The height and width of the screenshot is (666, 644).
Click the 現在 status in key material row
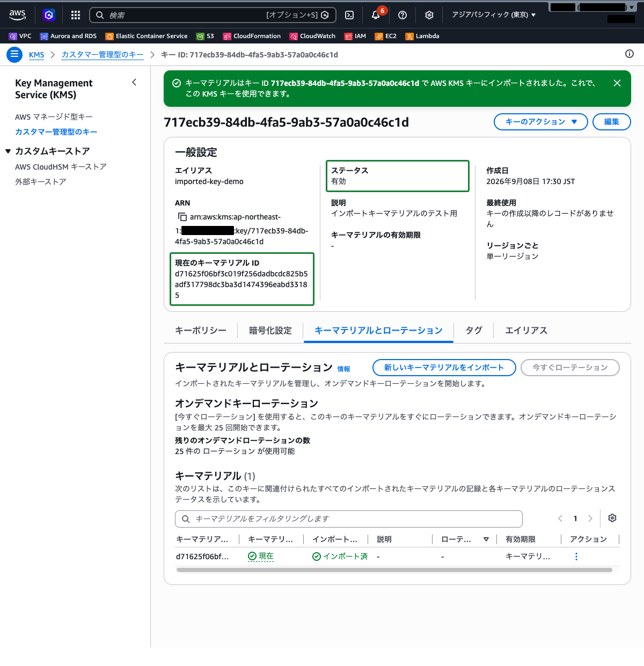(261, 557)
